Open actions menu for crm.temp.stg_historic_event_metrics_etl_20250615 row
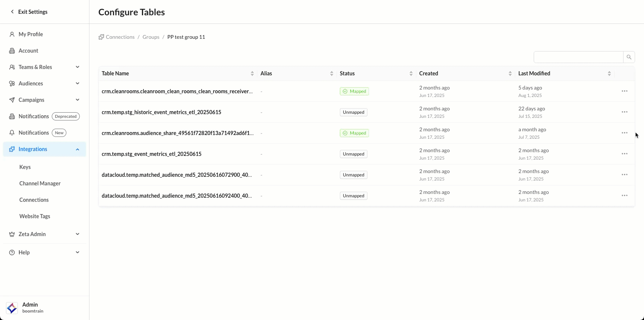 624,112
